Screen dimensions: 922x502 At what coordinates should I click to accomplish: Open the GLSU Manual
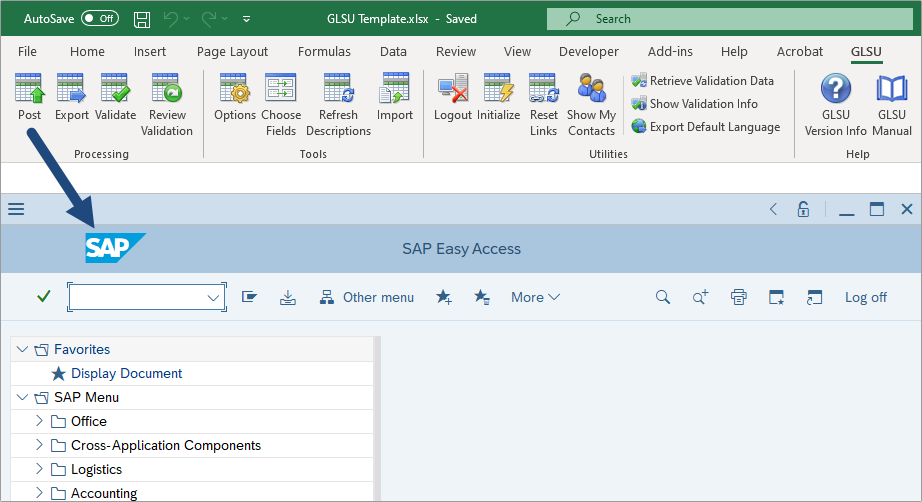892,105
